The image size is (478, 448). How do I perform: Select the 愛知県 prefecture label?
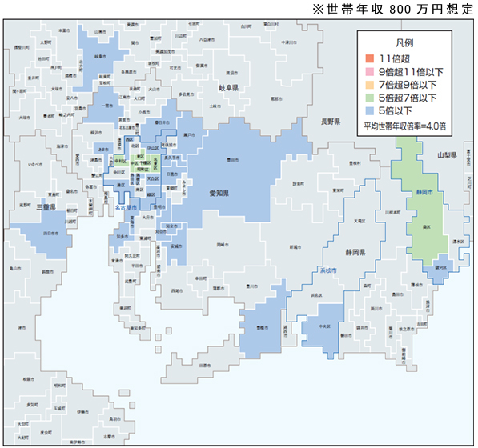click(x=219, y=193)
